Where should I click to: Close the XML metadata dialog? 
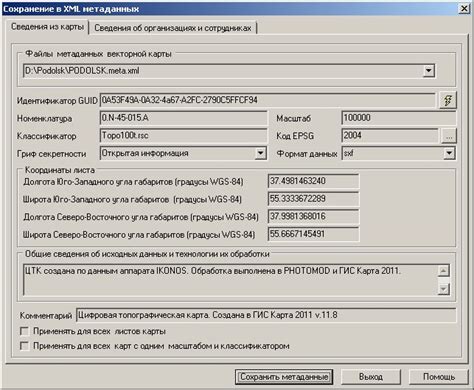[464, 8]
